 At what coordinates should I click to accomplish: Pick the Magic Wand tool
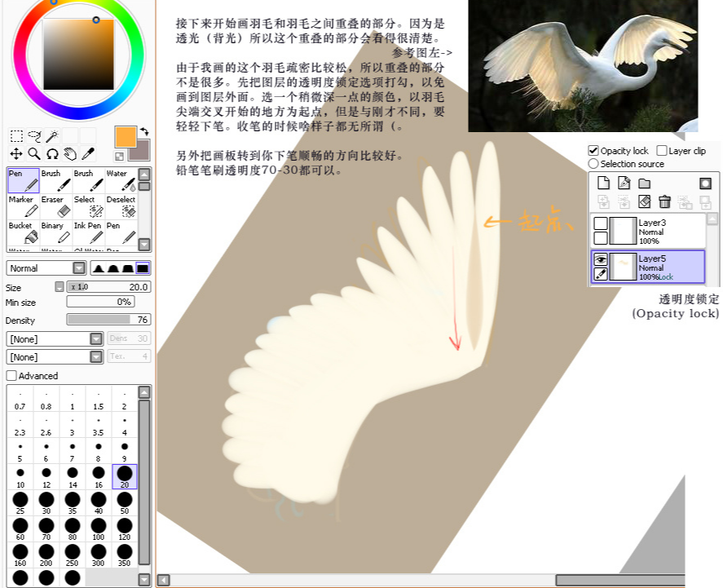pos(51,135)
